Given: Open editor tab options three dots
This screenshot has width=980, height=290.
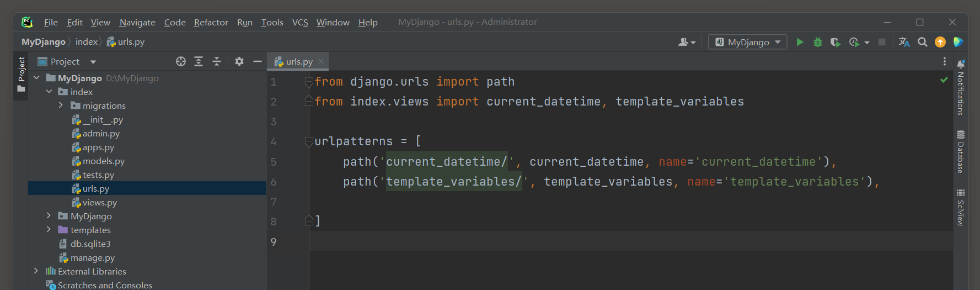Looking at the screenshot, I should pos(945,61).
